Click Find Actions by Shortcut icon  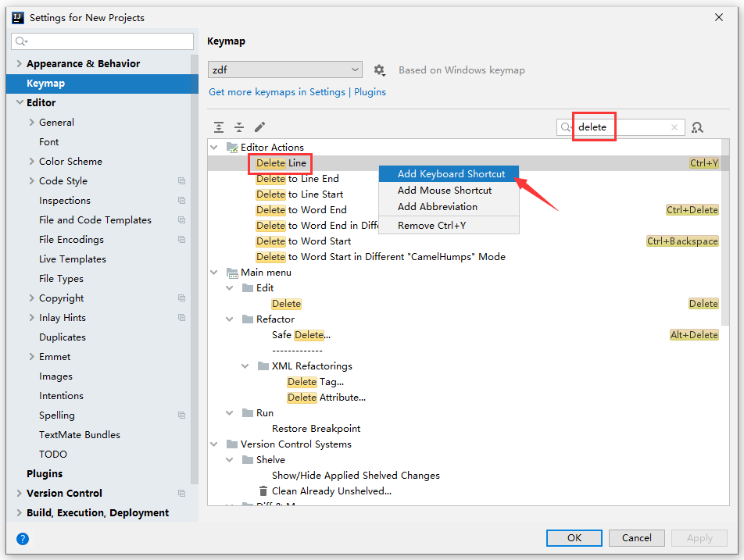[x=698, y=127]
